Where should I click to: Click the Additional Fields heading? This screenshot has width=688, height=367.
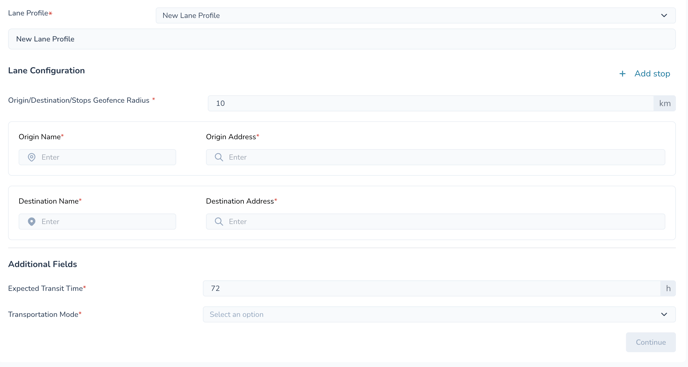pyautogui.click(x=43, y=264)
